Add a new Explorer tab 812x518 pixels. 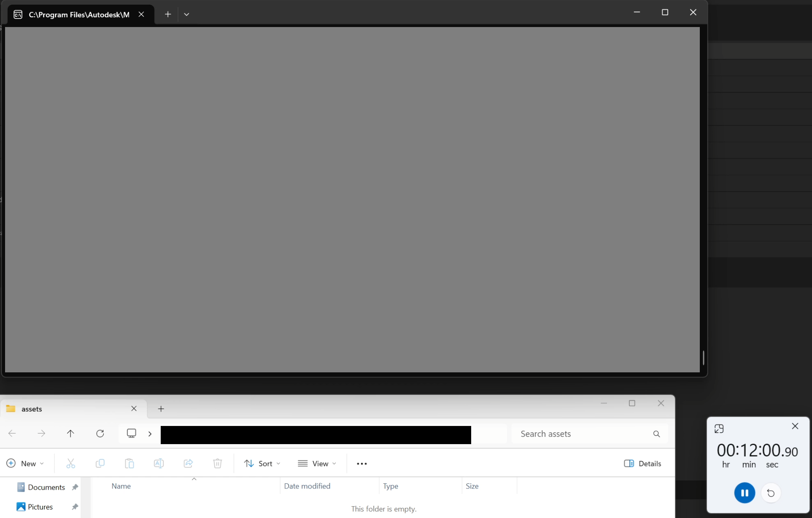point(161,409)
